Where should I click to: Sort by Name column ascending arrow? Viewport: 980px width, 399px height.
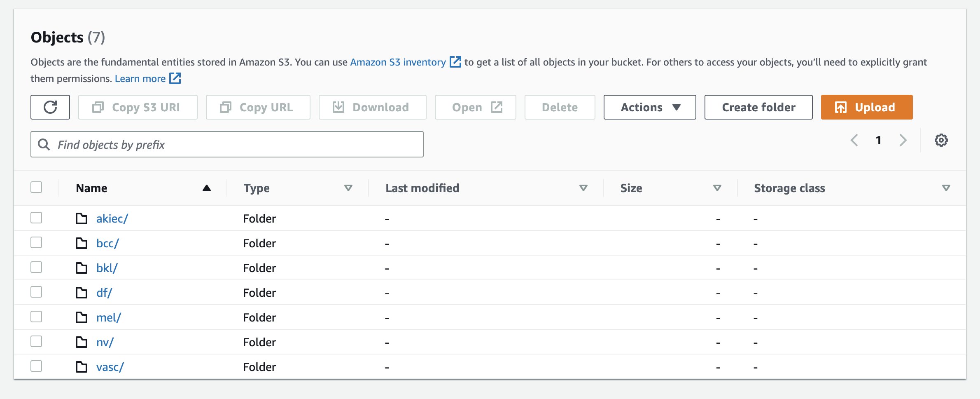(207, 188)
